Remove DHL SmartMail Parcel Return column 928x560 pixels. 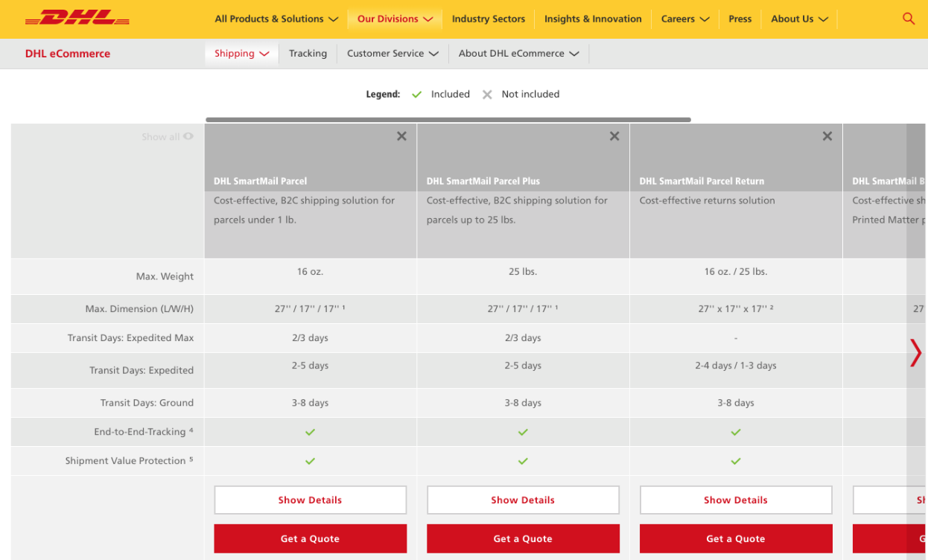(827, 136)
